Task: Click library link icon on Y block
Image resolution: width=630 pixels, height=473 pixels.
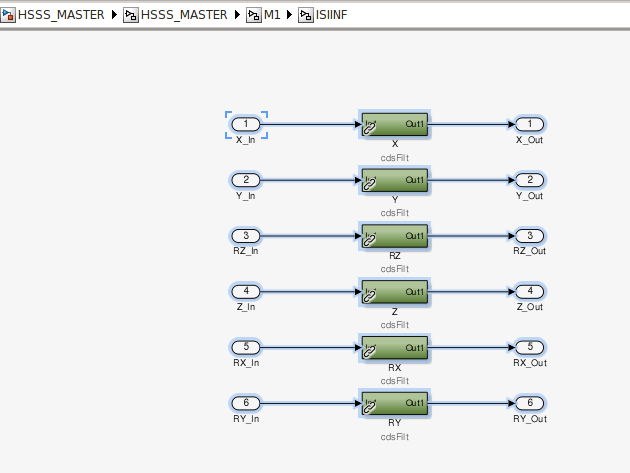Action: coord(369,184)
